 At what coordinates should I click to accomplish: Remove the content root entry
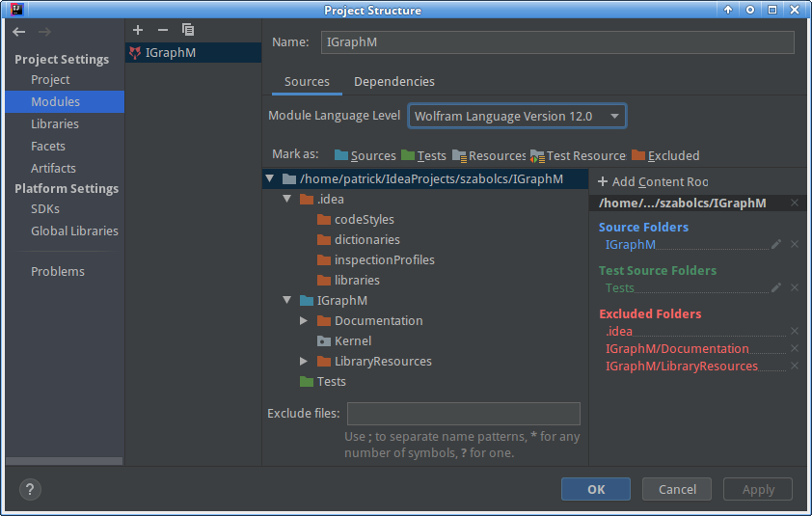[x=795, y=203]
